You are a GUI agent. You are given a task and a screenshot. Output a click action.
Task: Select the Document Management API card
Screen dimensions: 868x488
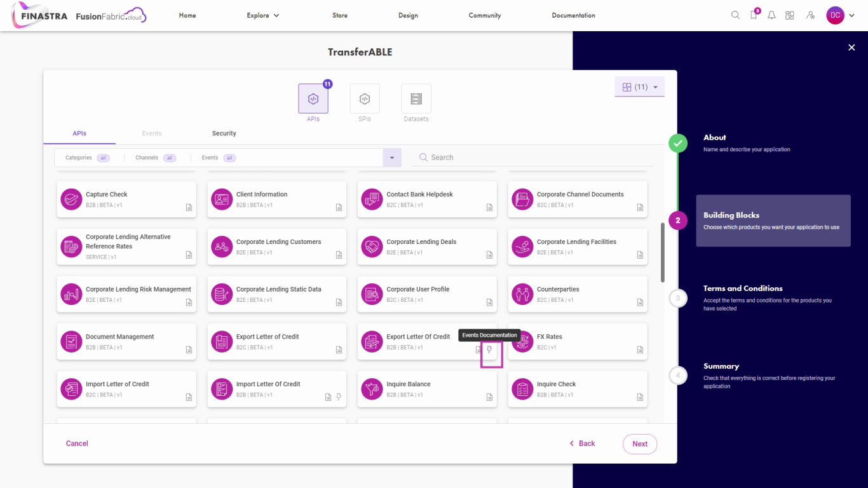[126, 342]
